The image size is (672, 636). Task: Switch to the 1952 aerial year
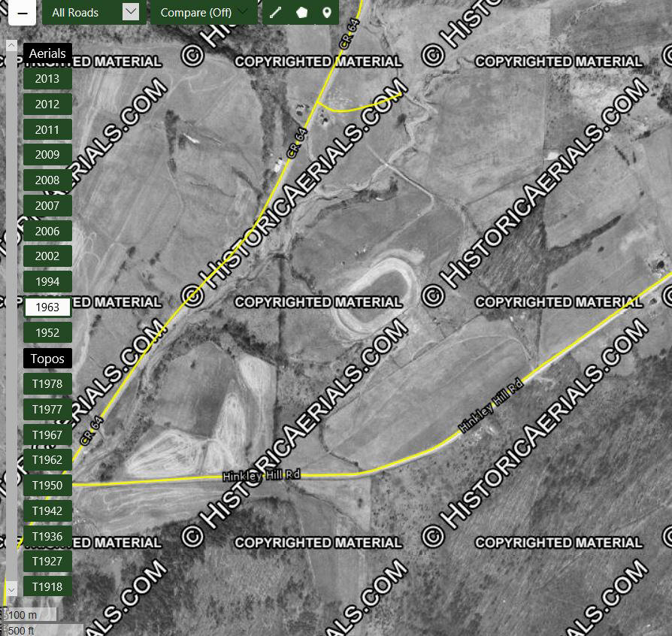[47, 332]
